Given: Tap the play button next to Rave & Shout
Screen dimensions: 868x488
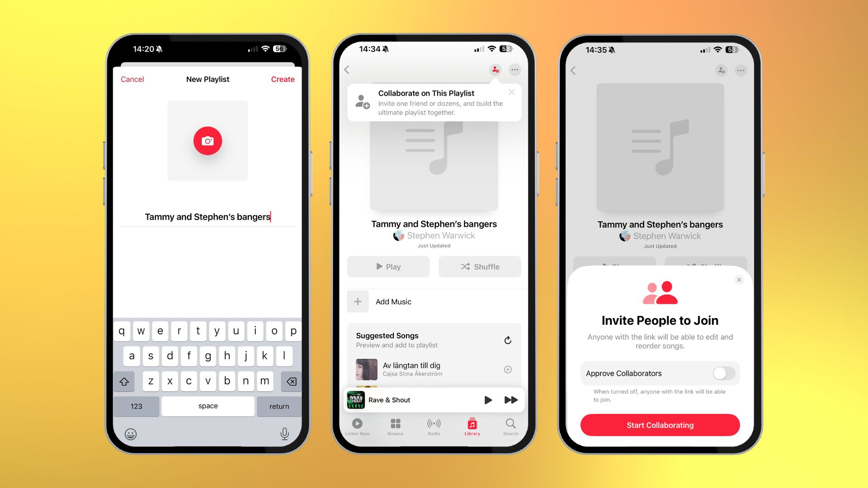Looking at the screenshot, I should pyautogui.click(x=487, y=399).
